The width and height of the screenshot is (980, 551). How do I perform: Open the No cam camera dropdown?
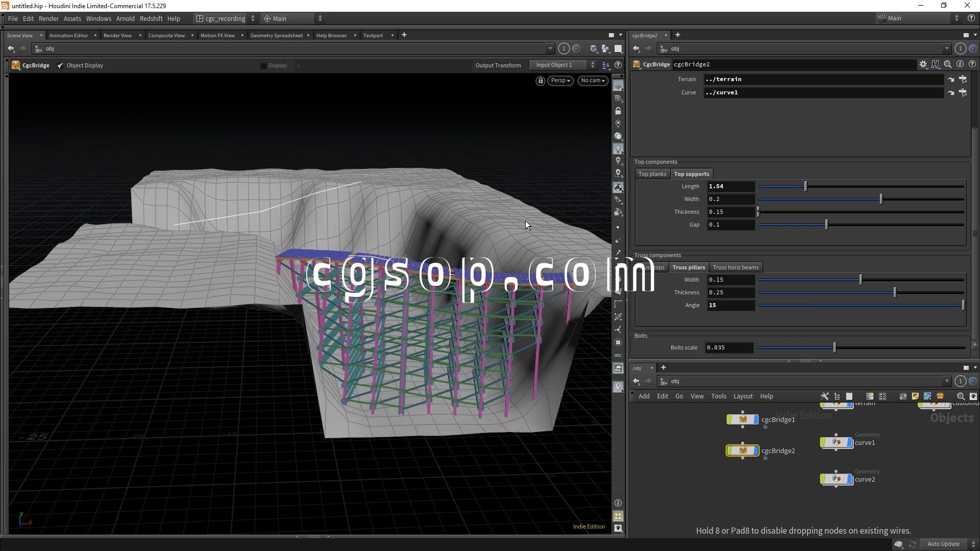[593, 81]
